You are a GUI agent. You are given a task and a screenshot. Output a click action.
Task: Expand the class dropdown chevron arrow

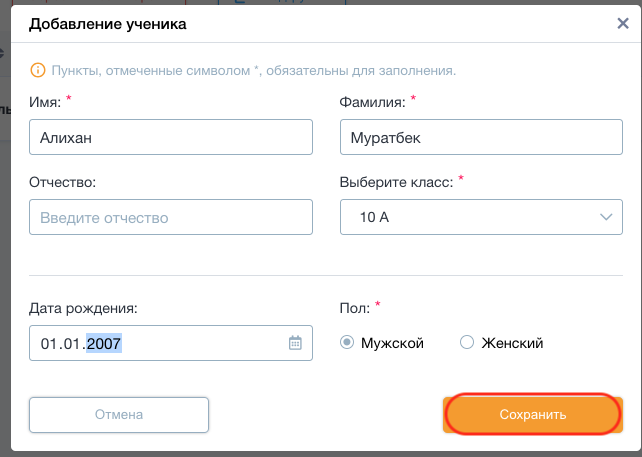(x=606, y=217)
